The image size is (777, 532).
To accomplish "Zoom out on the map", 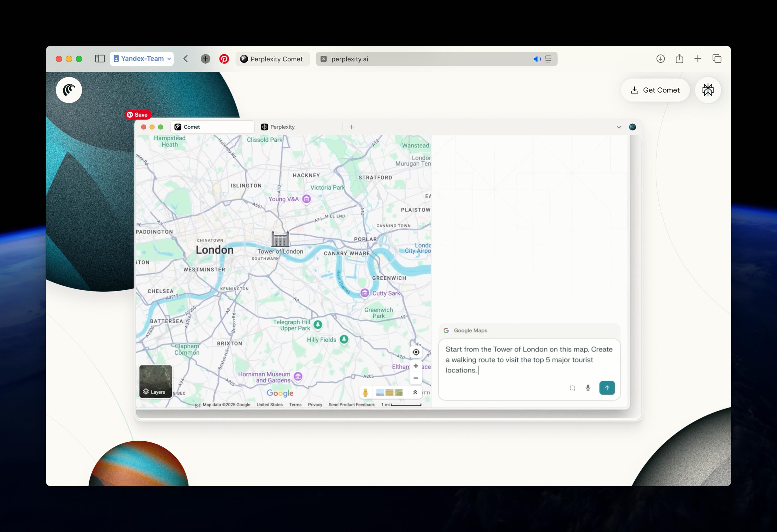I will [416, 378].
